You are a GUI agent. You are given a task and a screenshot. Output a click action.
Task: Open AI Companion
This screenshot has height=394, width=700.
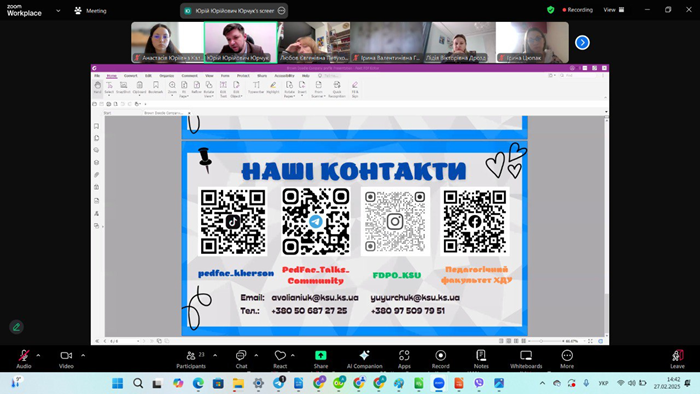click(364, 359)
